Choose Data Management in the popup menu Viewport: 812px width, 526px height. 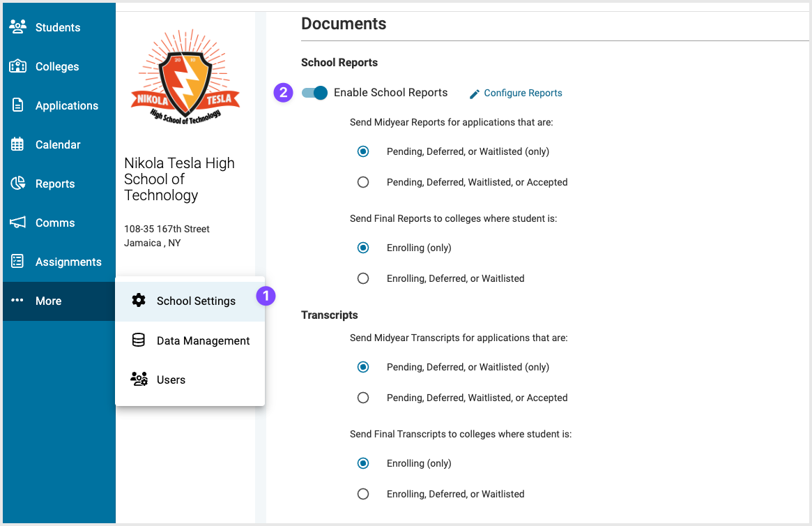click(190, 340)
